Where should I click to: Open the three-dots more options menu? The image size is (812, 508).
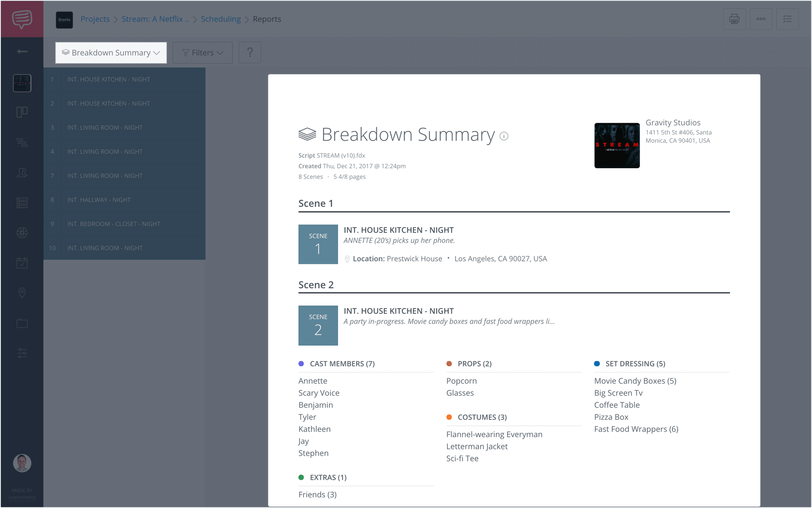point(761,19)
